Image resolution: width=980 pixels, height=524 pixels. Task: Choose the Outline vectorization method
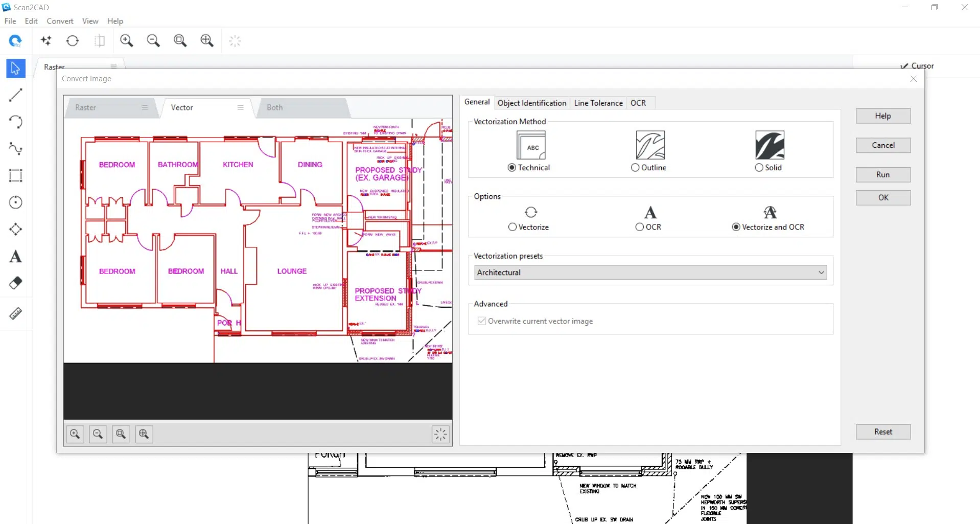point(635,167)
